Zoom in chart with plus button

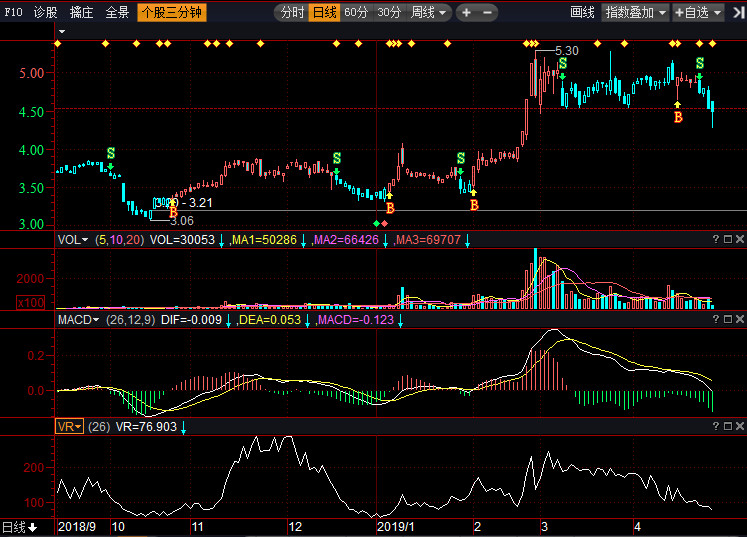point(466,12)
